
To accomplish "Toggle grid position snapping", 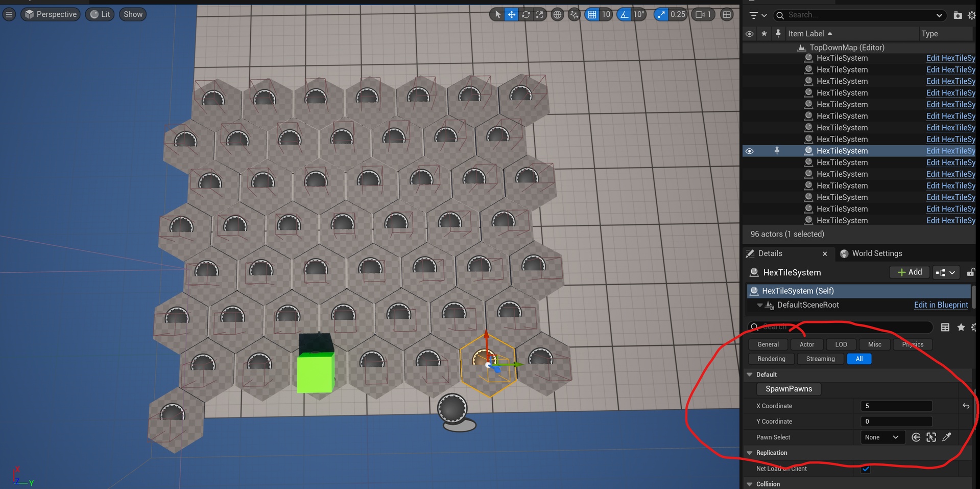I will (x=592, y=14).
